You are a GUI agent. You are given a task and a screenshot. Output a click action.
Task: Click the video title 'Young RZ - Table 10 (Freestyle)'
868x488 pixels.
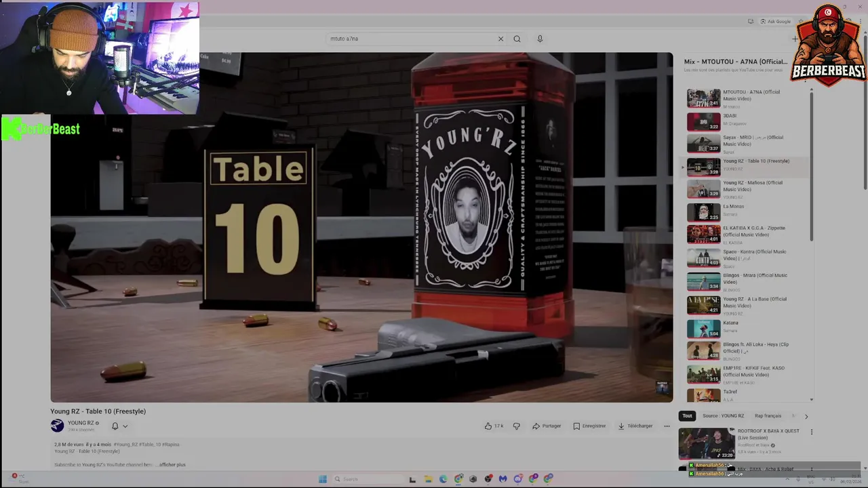98,411
